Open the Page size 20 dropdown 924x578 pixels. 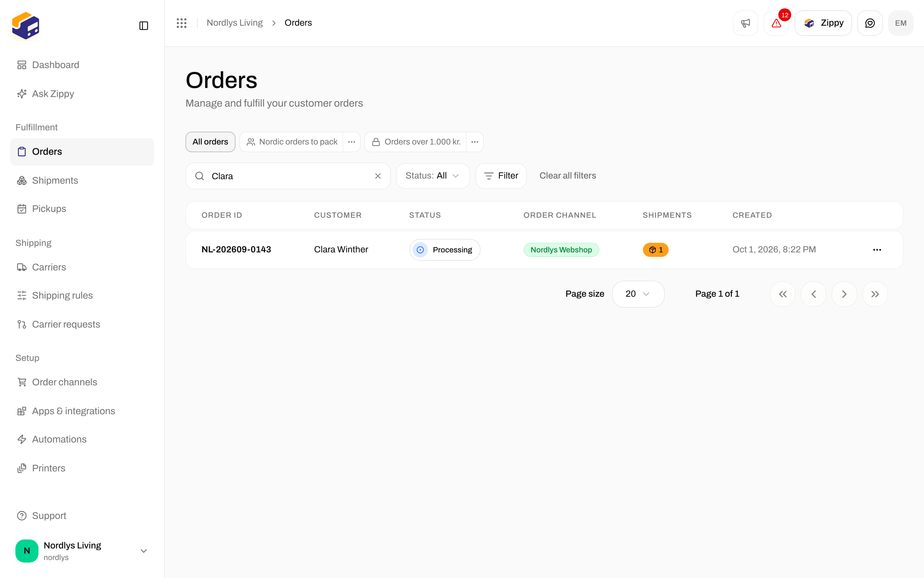(638, 294)
